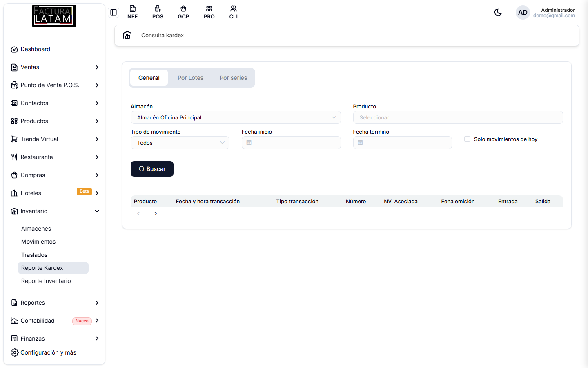Open Dashboard from the sidebar
588x368 pixels.
click(x=54, y=49)
